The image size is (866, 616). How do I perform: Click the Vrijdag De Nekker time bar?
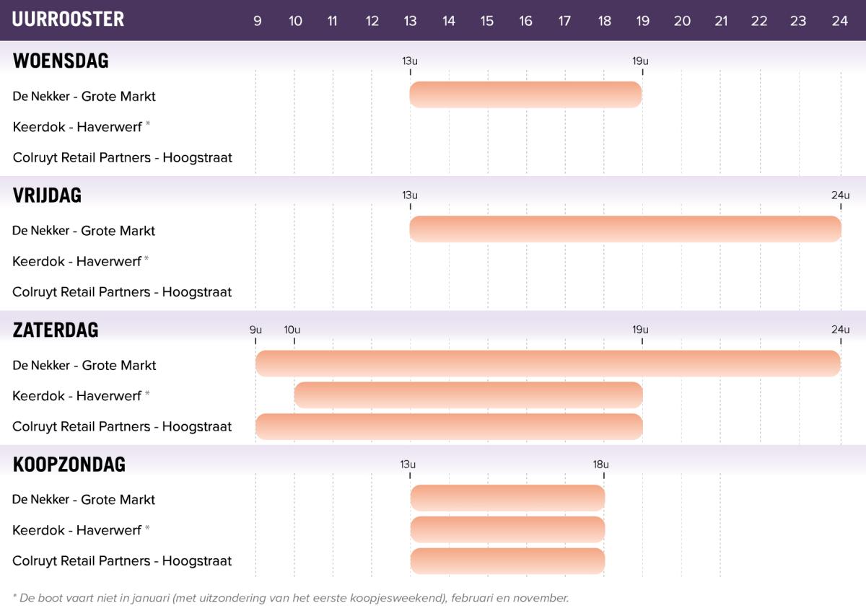tap(625, 229)
